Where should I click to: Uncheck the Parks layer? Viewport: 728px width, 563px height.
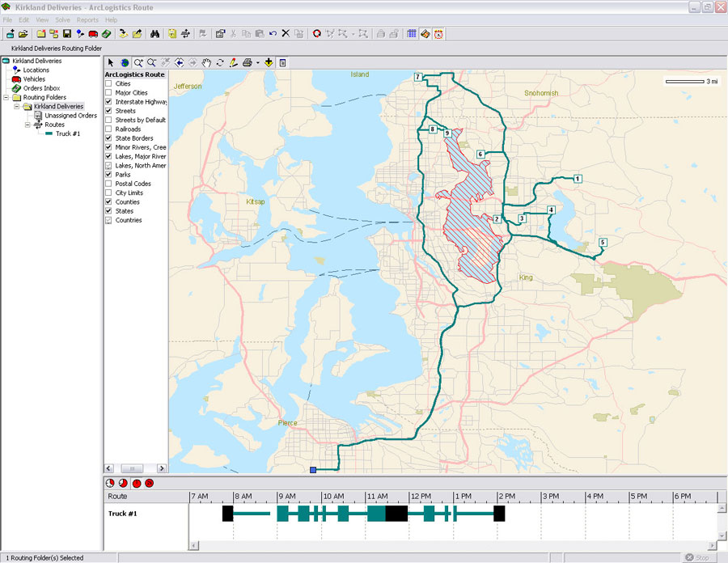coord(108,175)
